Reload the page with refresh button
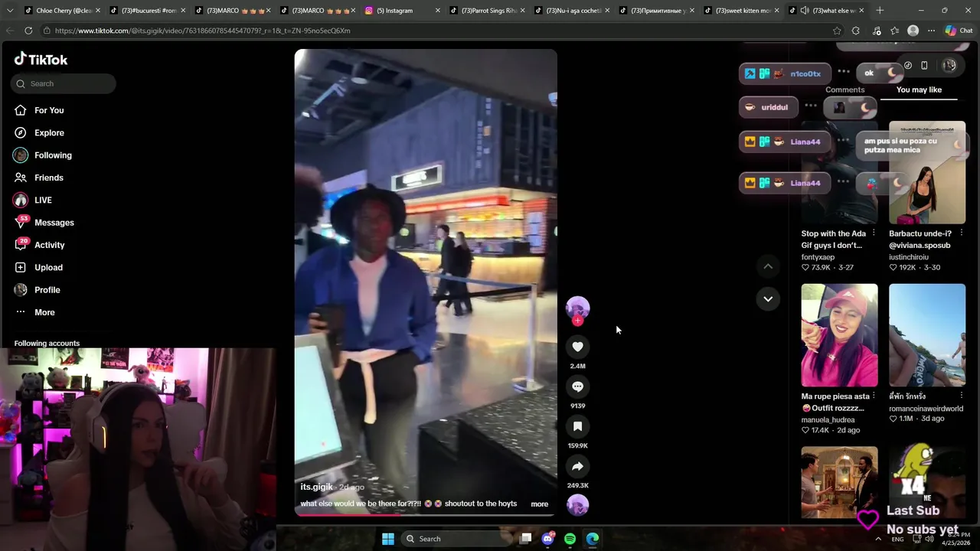 click(28, 31)
